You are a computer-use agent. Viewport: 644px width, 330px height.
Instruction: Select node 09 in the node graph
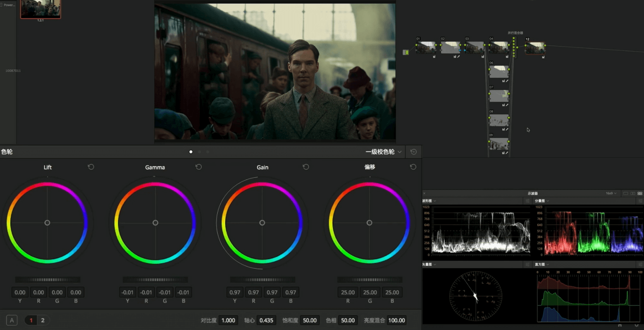tap(499, 144)
